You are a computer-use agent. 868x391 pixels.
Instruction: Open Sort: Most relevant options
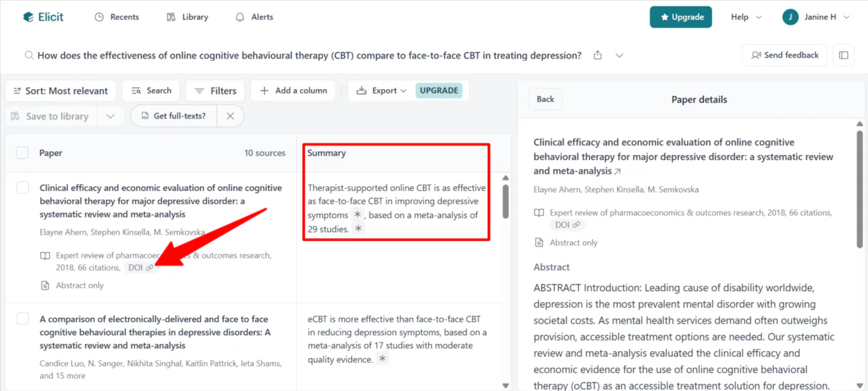[x=60, y=91]
